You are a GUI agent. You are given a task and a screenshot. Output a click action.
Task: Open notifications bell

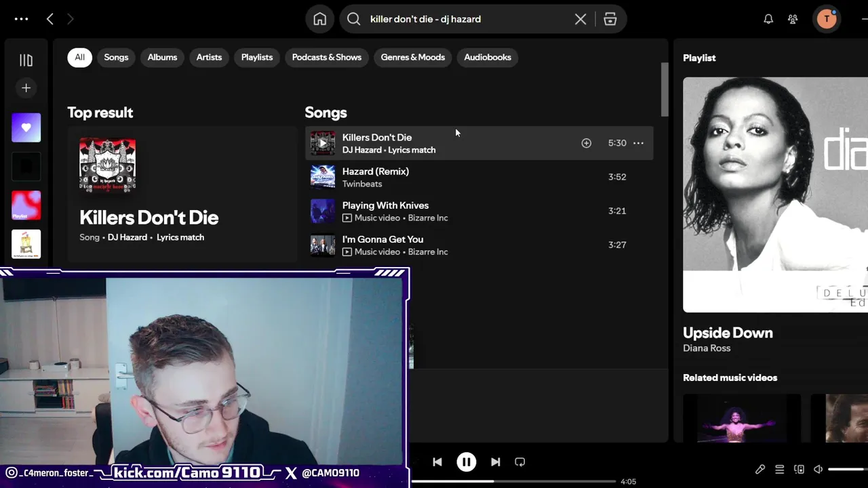pos(768,19)
